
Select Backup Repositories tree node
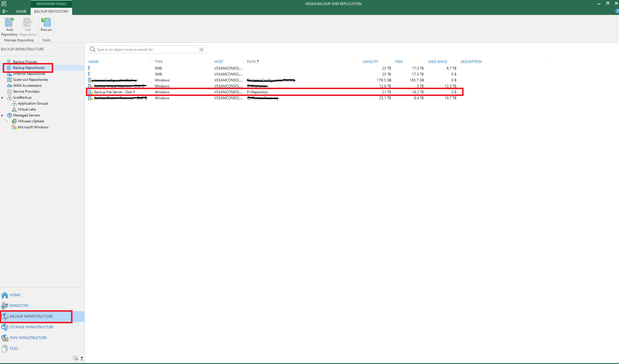(x=29, y=68)
